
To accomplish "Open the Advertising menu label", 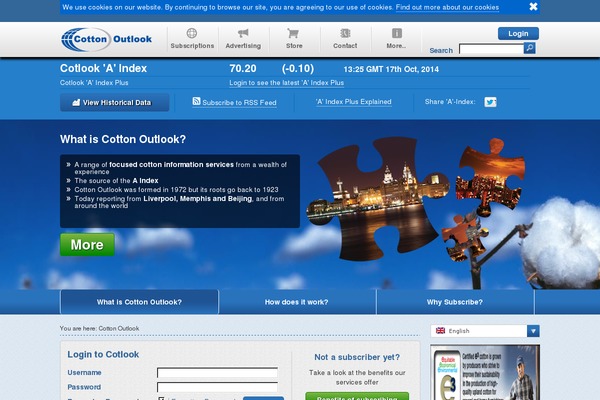I will coord(243,46).
